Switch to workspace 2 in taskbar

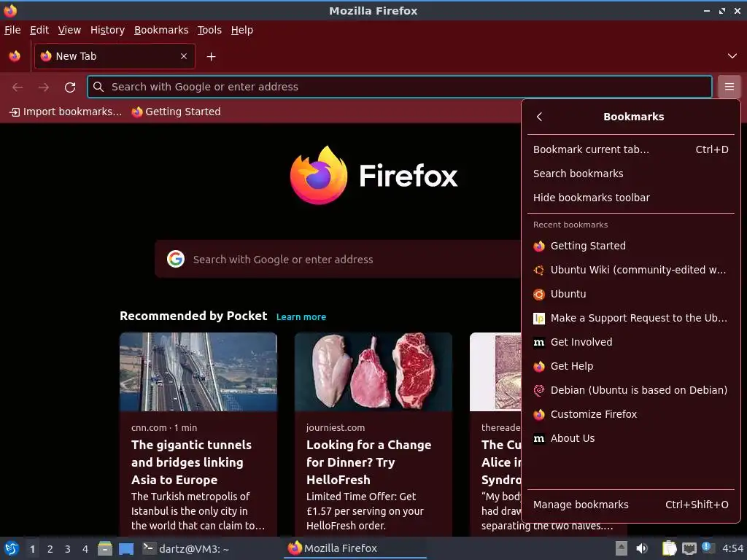(50, 549)
